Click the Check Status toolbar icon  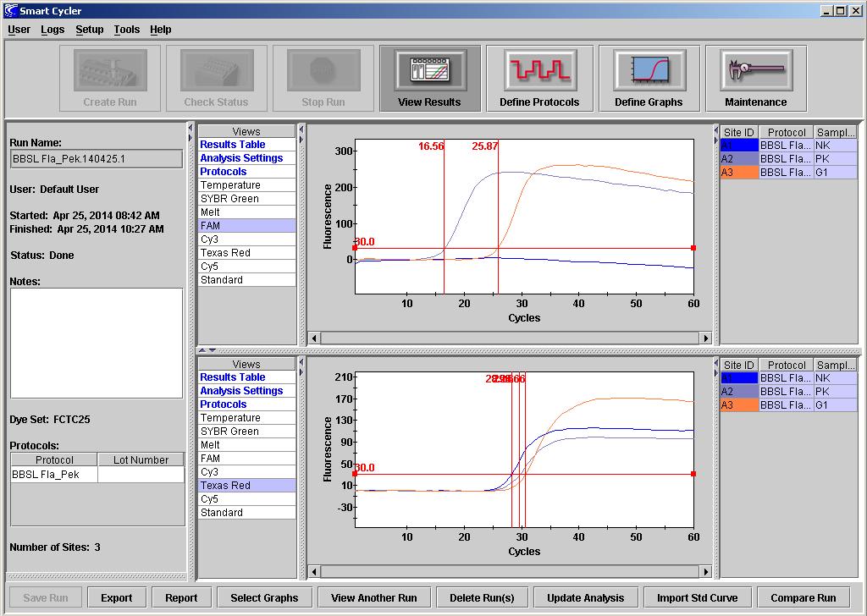coord(216,79)
